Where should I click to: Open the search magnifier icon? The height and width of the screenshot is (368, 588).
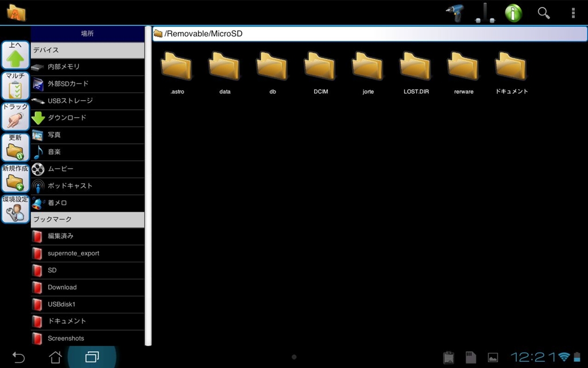click(x=543, y=13)
